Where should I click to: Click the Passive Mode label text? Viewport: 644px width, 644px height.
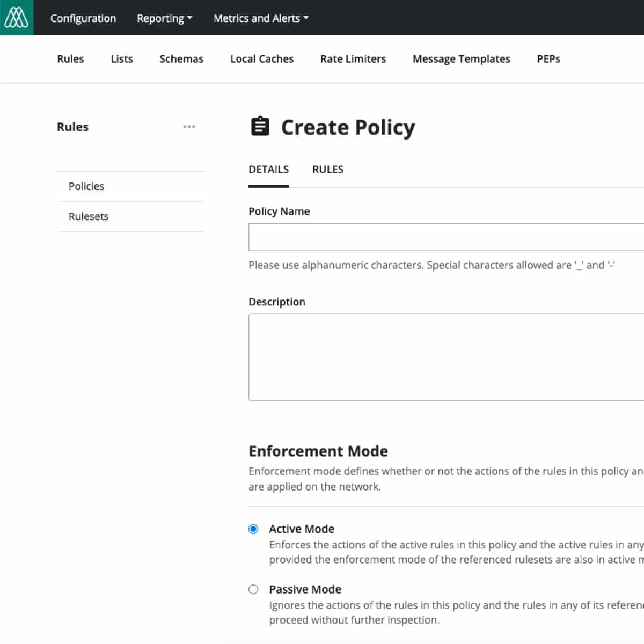(305, 589)
